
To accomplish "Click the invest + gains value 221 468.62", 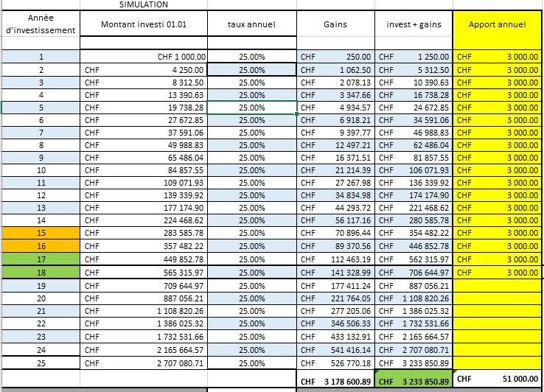I will (414, 208).
